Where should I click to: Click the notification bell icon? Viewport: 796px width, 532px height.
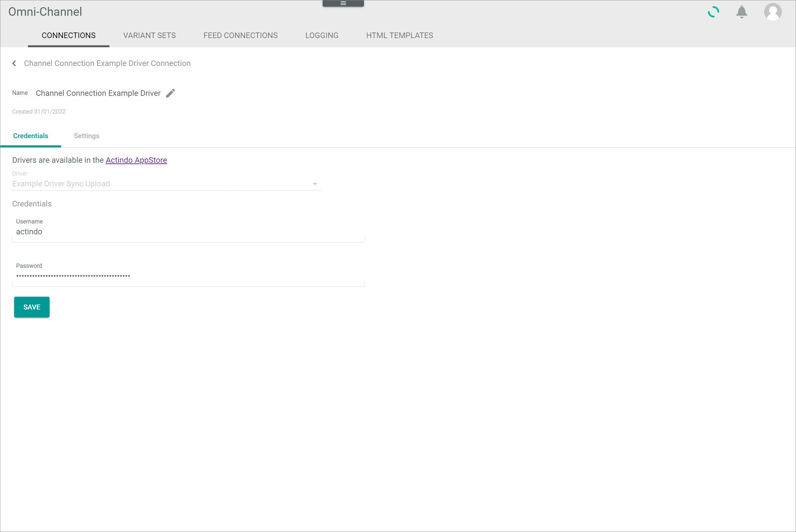pyautogui.click(x=743, y=11)
